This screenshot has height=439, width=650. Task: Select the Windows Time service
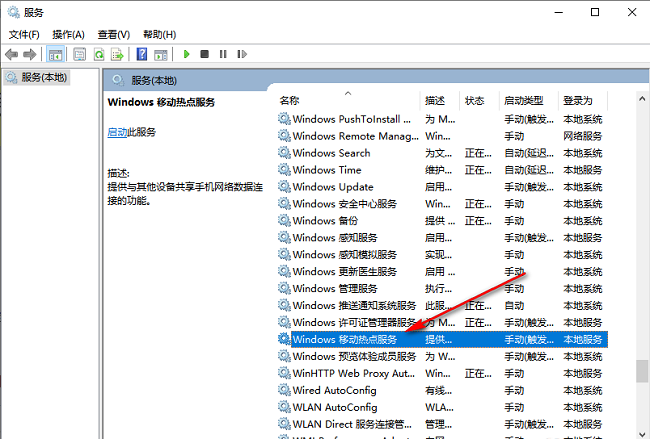pyautogui.click(x=442, y=170)
